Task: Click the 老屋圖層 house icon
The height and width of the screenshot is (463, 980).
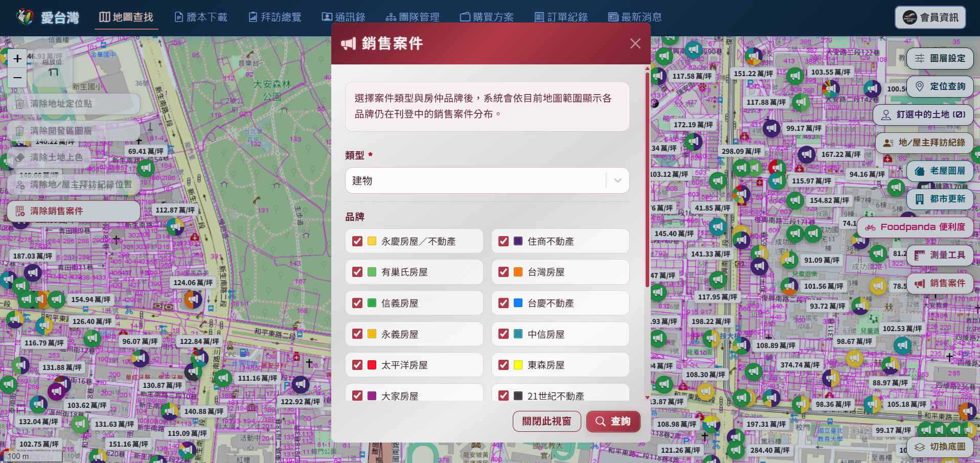Action: (x=920, y=171)
